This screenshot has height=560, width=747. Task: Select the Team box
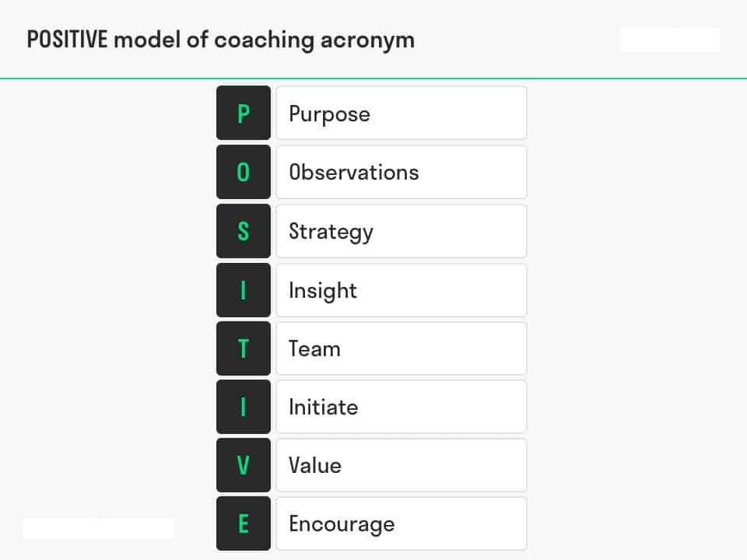(x=402, y=348)
